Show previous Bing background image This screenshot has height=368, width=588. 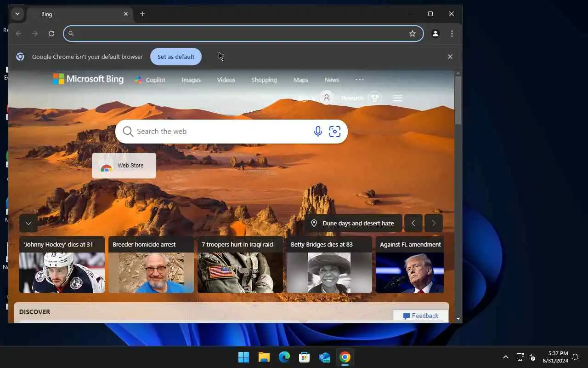tap(413, 223)
